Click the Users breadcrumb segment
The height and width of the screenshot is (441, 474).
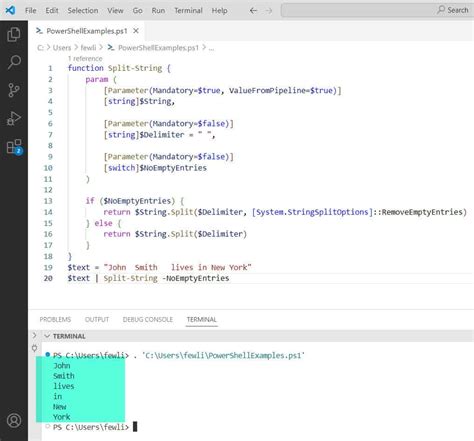pyautogui.click(x=62, y=48)
